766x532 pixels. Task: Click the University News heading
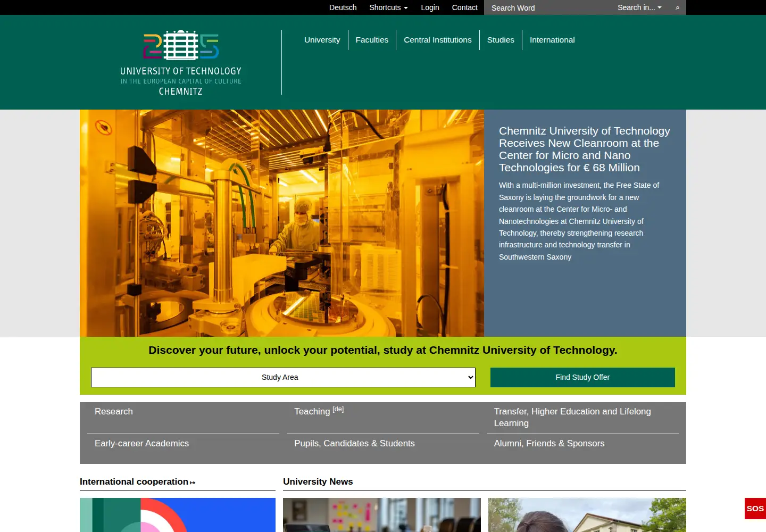click(318, 481)
